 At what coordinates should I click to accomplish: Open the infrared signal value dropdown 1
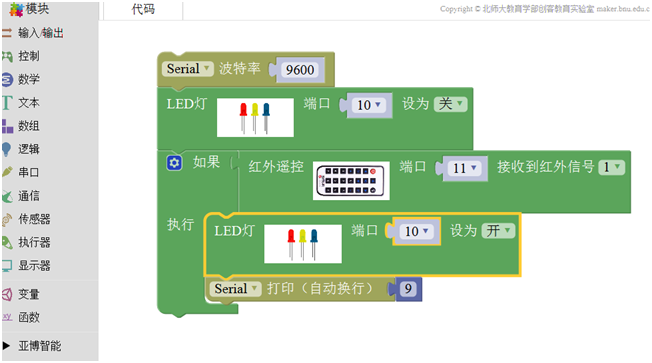tap(612, 167)
